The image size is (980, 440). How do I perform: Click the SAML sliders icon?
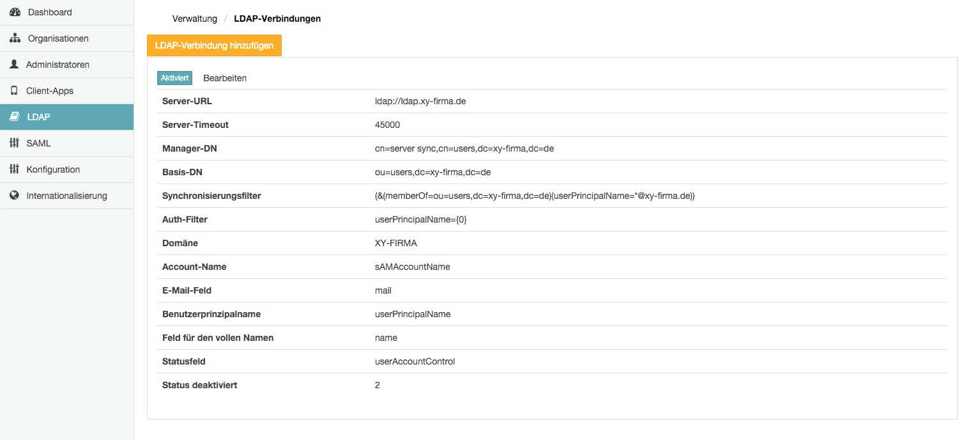[14, 143]
